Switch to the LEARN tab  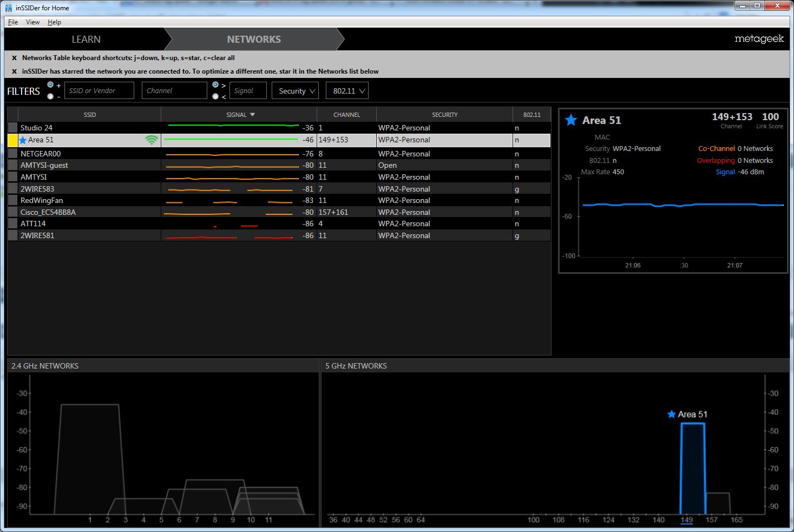point(86,40)
